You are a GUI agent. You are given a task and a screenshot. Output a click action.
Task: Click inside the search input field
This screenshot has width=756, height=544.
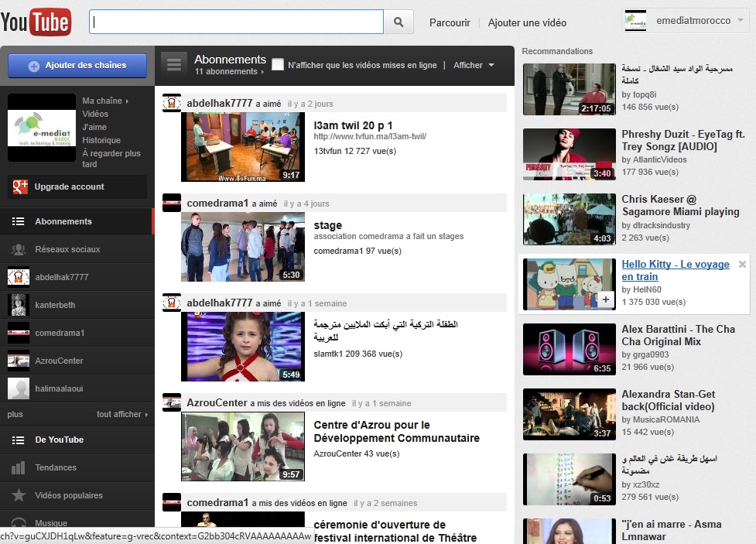point(232,22)
